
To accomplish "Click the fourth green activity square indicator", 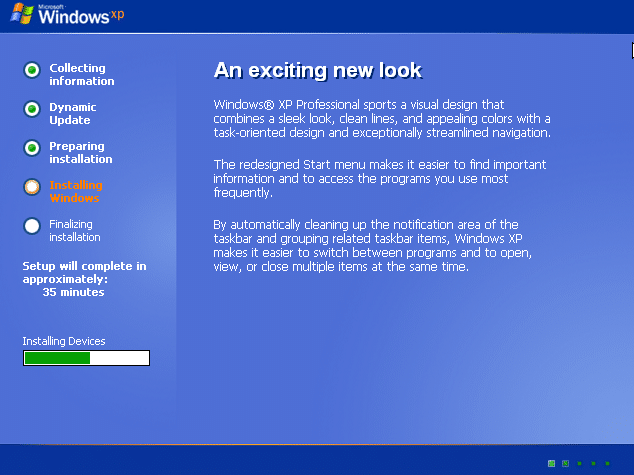I will pyautogui.click(x=593, y=463).
